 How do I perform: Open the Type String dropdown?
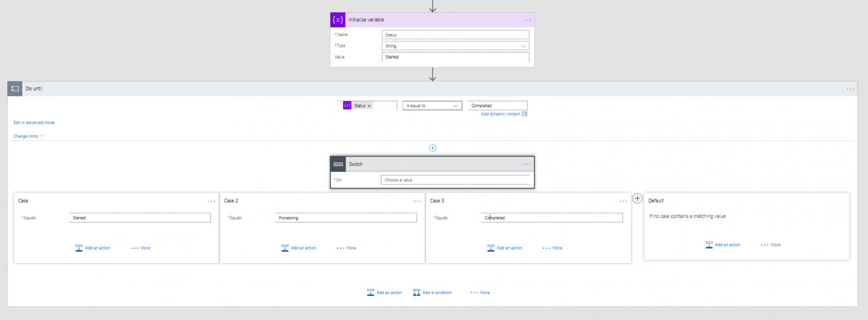coord(455,46)
